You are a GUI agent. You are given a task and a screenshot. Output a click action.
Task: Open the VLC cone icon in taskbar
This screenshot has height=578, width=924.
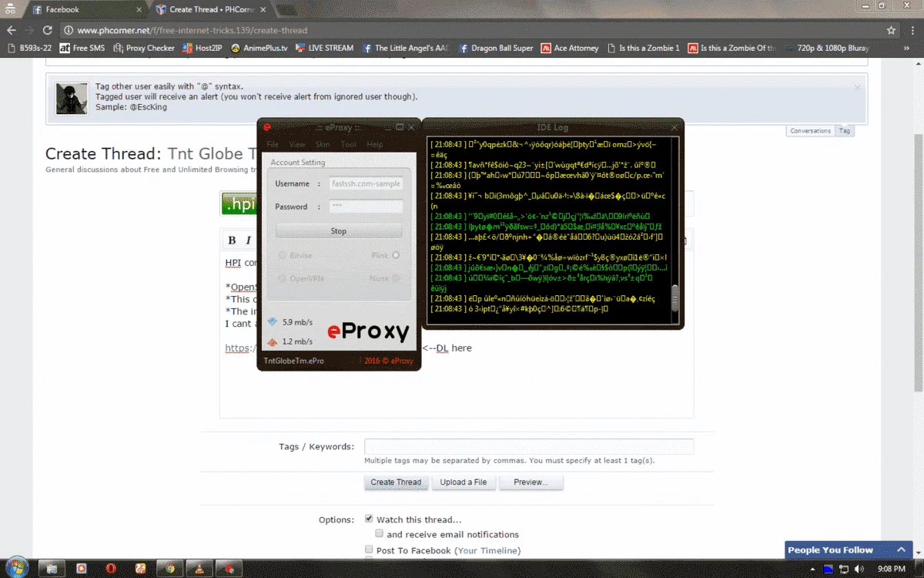(199, 569)
